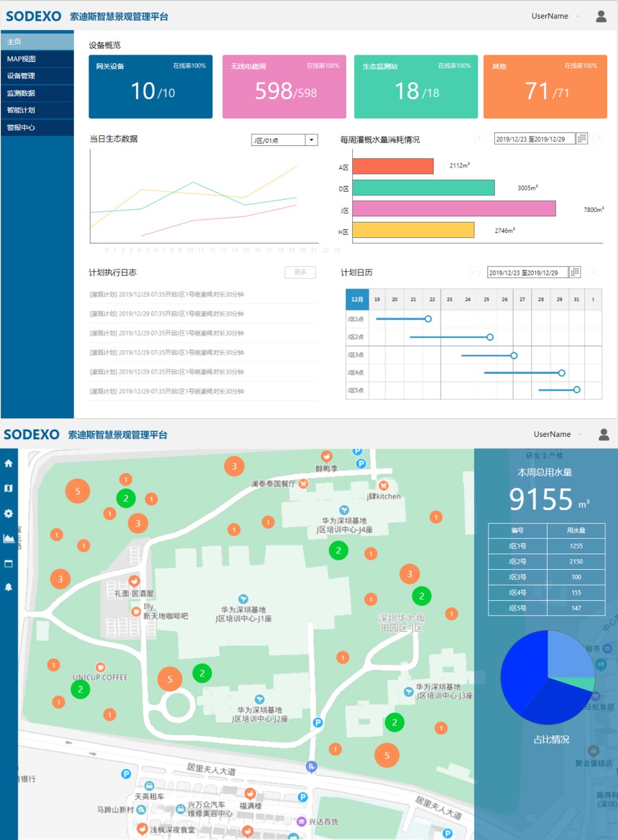This screenshot has width=618, height=840.
Task: Open the area chart monitoring icon
Action: click(8, 539)
